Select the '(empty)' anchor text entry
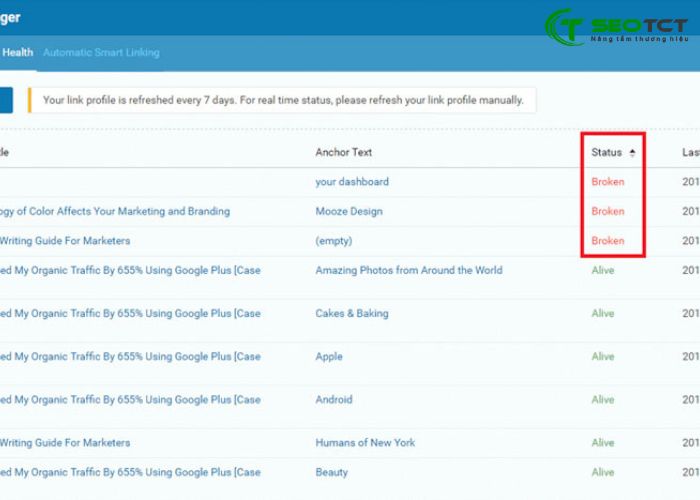700x500 pixels. tap(333, 241)
